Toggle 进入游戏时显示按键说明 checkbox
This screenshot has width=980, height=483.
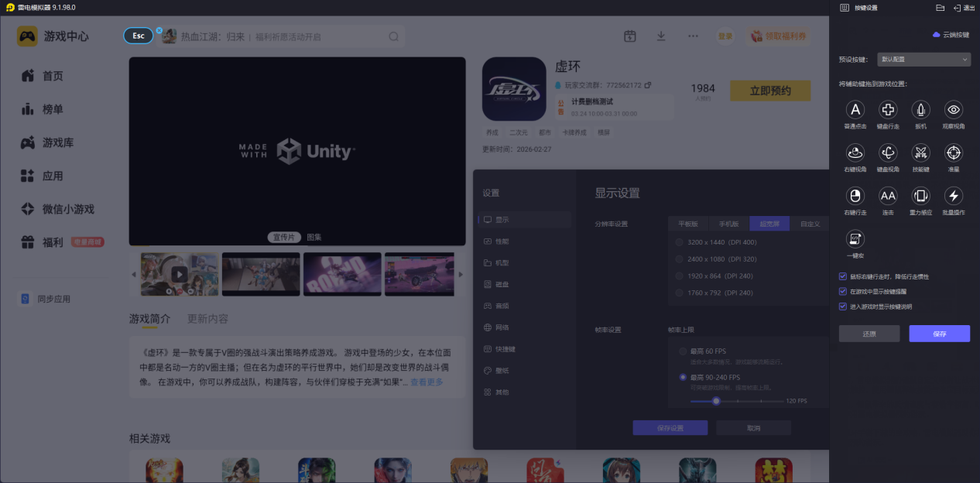click(843, 307)
